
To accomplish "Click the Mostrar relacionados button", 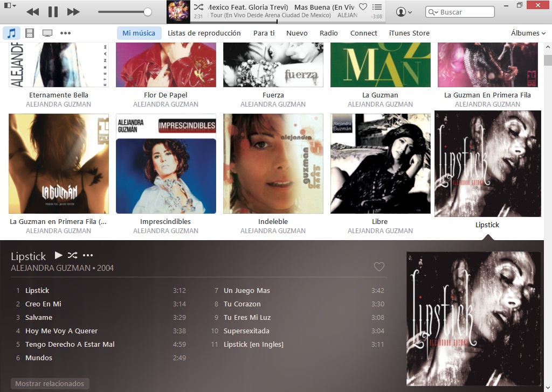I will pyautogui.click(x=50, y=383).
